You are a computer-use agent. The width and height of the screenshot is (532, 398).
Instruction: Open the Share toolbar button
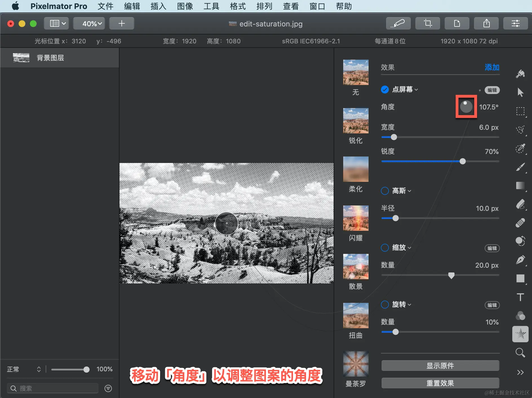coord(486,23)
